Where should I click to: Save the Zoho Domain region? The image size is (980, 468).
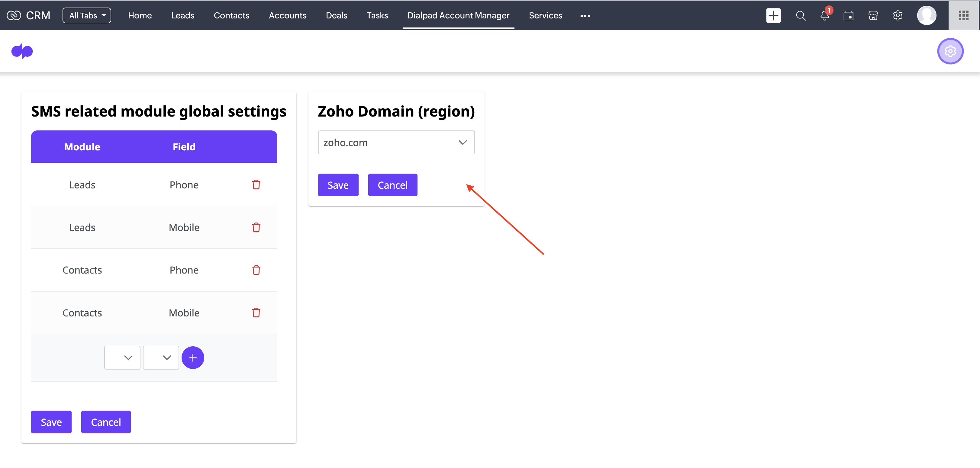[x=338, y=185]
